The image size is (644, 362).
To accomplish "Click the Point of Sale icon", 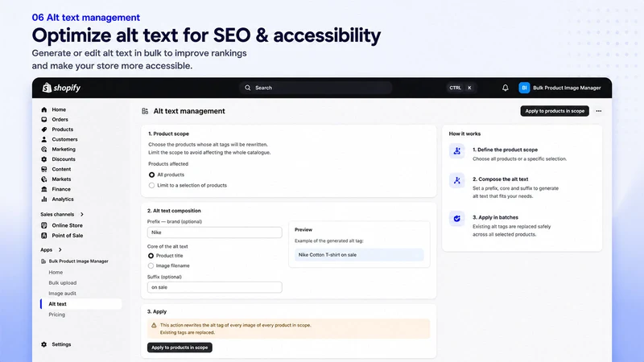I will (44, 236).
